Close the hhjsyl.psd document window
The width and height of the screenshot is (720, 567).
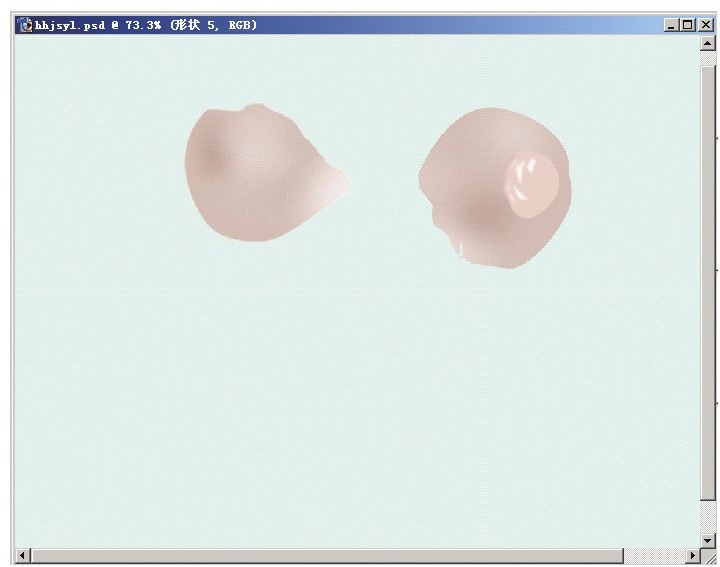pyautogui.click(x=705, y=25)
